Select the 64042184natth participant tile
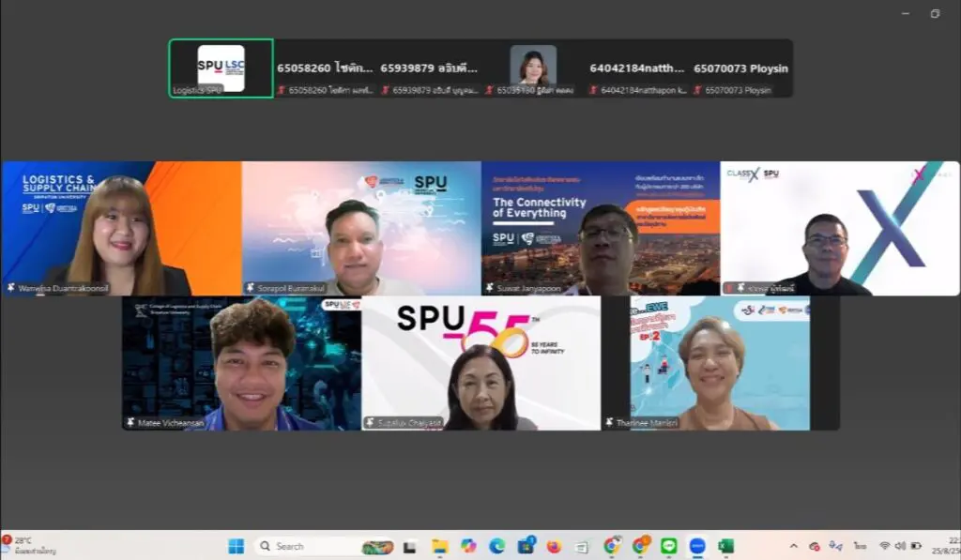961x560 pixels. 637,68
